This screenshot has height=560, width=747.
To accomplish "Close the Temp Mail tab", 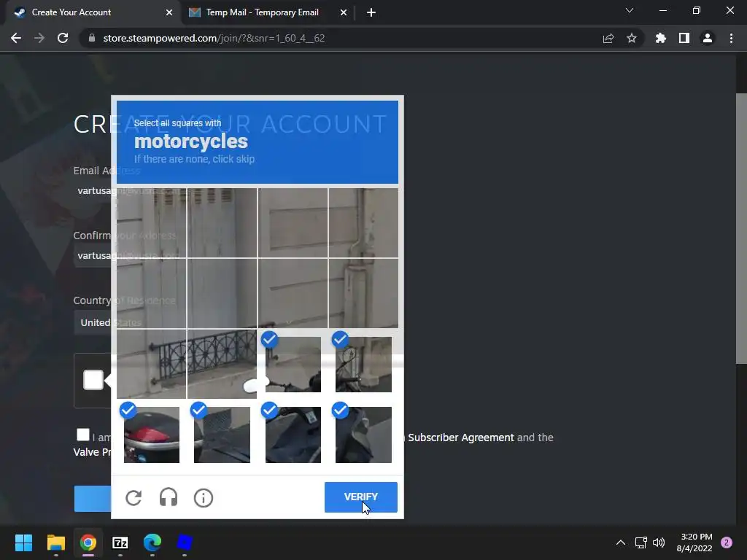I will click(x=344, y=12).
